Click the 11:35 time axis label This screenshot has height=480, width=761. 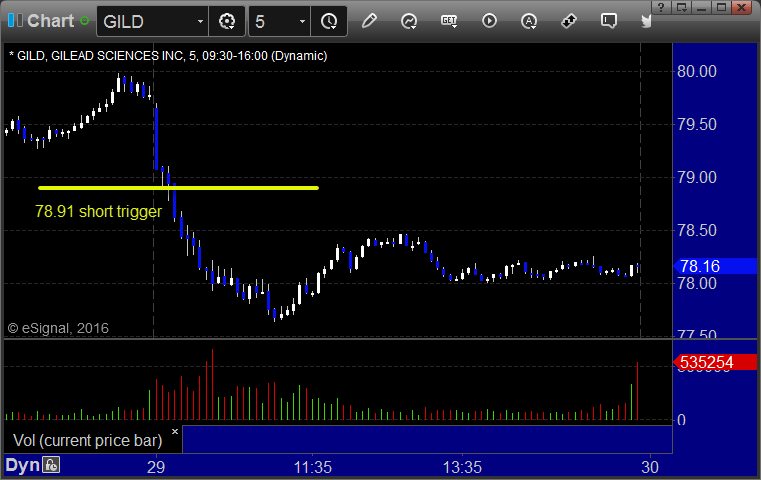(x=313, y=467)
